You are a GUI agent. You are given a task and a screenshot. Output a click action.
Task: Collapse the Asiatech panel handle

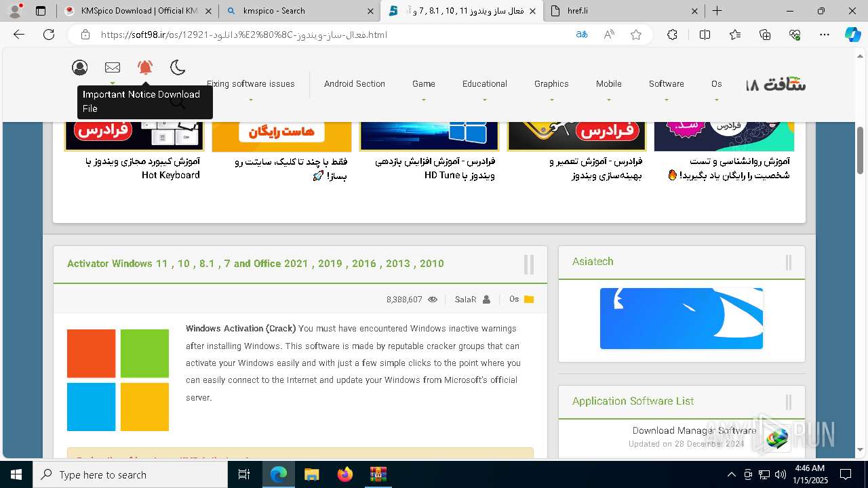(788, 262)
